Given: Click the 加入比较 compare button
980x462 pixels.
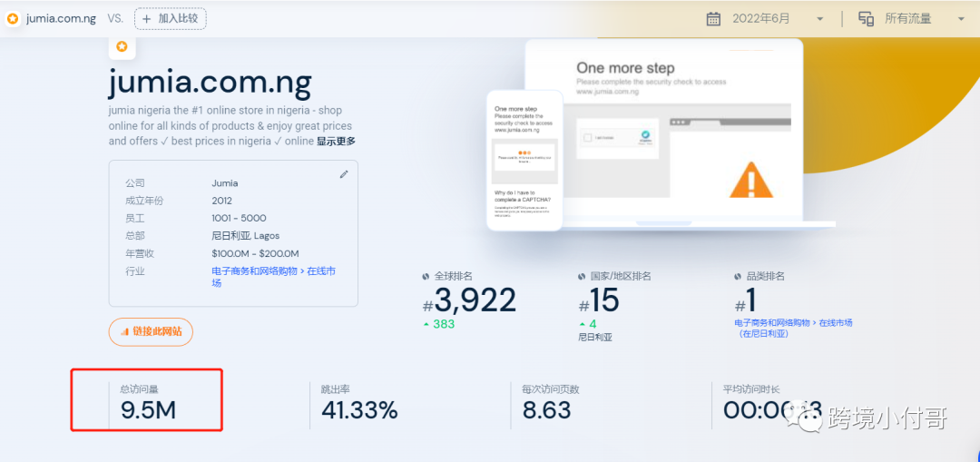Looking at the screenshot, I should tap(170, 19).
